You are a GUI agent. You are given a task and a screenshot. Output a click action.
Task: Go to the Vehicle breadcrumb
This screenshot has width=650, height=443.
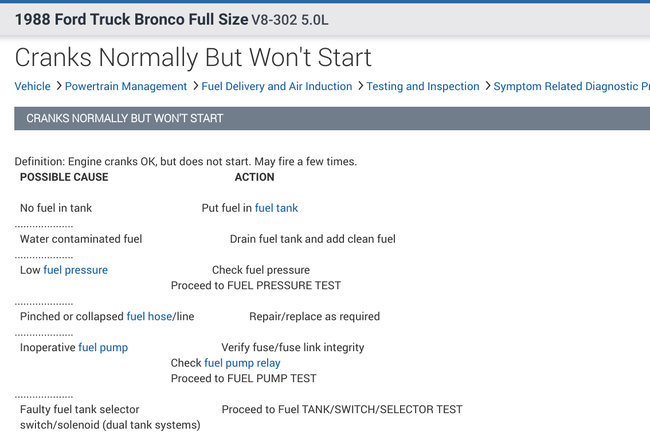pos(32,87)
